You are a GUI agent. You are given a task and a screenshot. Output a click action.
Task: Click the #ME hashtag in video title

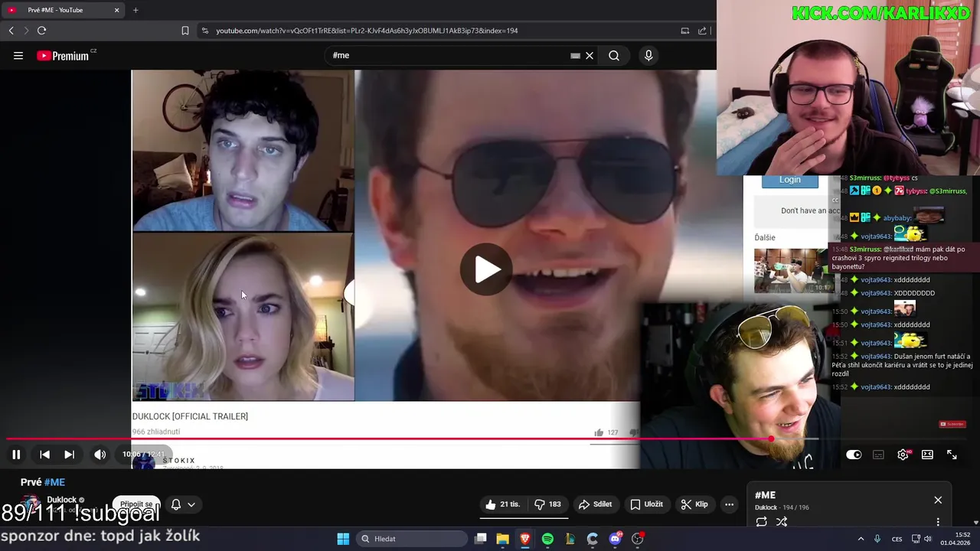(54, 482)
